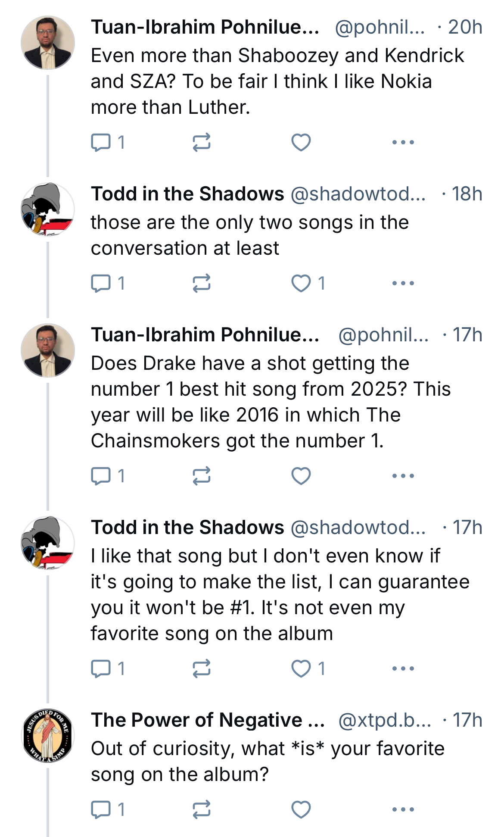Viewport: 504px width, 837px height.
Task: Like Todd's 'only two songs' post
Action: point(308,283)
